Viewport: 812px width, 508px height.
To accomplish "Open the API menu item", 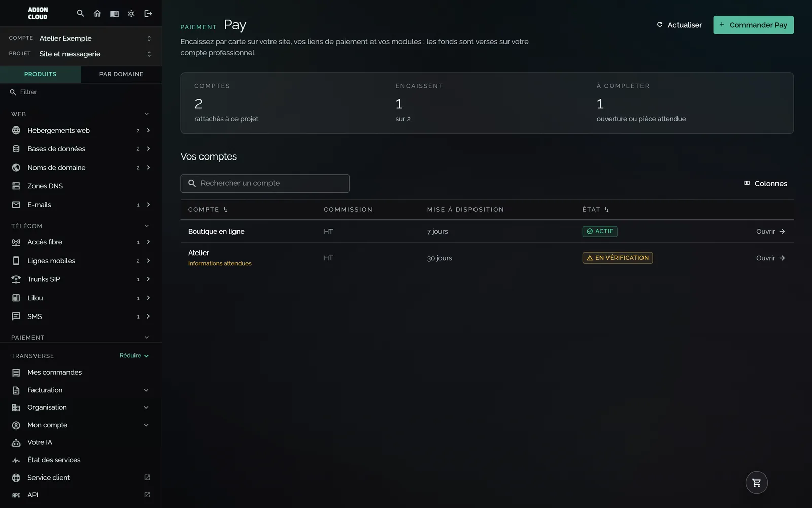I will pyautogui.click(x=81, y=495).
